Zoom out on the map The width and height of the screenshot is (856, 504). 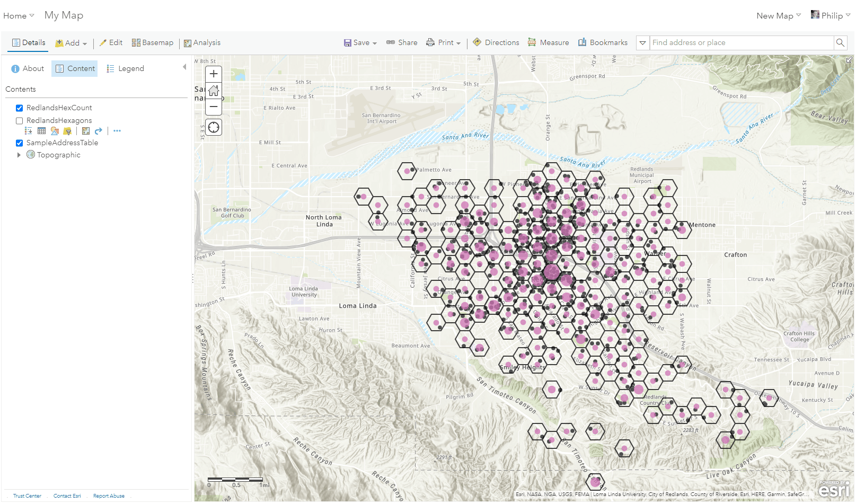[214, 107]
